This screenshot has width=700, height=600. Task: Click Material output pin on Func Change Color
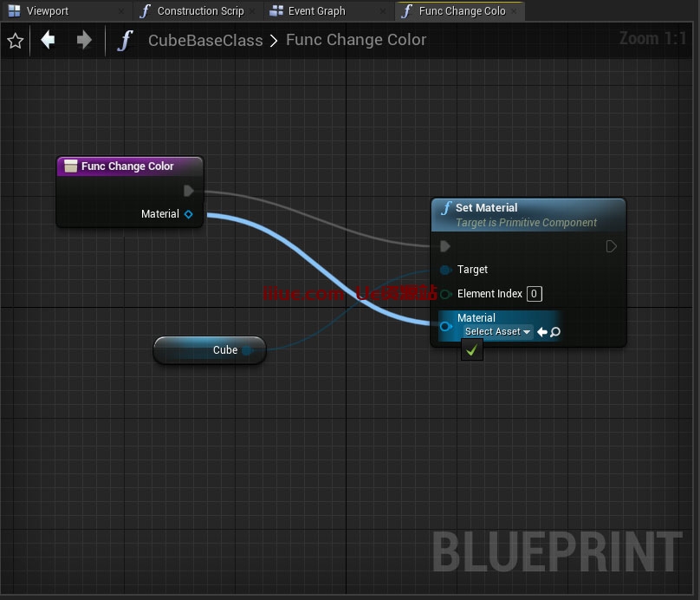pyautogui.click(x=189, y=214)
